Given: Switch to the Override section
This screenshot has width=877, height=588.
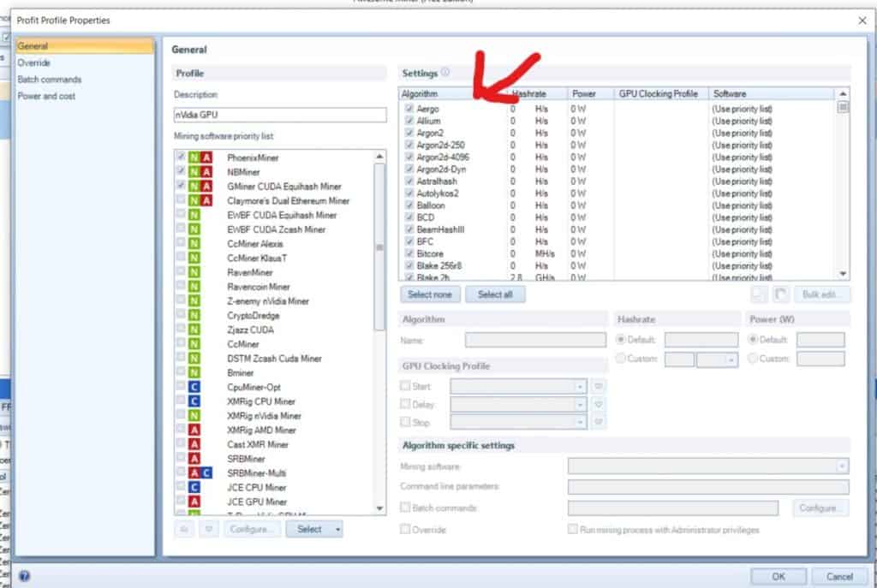Looking at the screenshot, I should [x=33, y=62].
